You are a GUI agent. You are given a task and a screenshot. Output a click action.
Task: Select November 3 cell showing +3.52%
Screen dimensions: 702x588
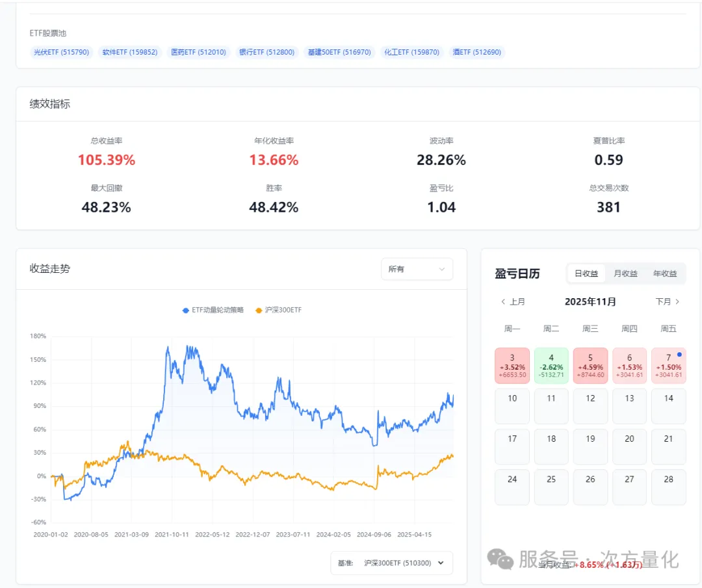(x=512, y=366)
